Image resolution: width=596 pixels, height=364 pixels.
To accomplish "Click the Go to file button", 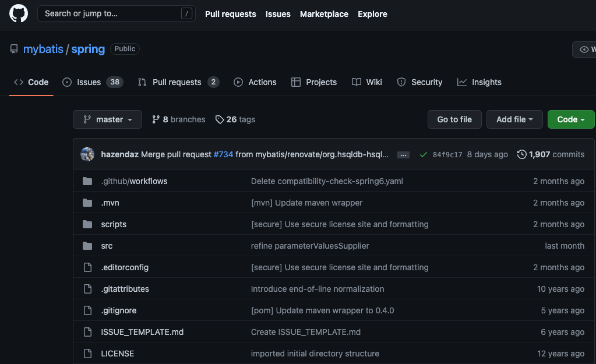I will click(x=454, y=119).
